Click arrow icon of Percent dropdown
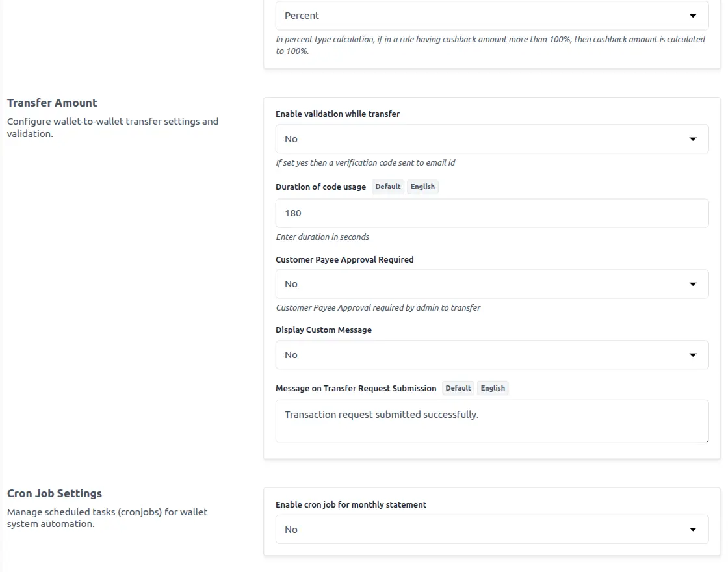The width and height of the screenshot is (728, 572). coord(693,16)
